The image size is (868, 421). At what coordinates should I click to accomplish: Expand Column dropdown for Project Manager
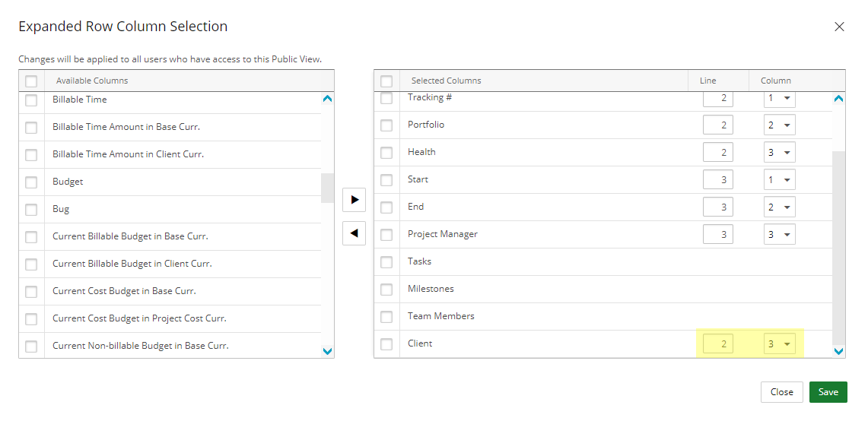780,235
